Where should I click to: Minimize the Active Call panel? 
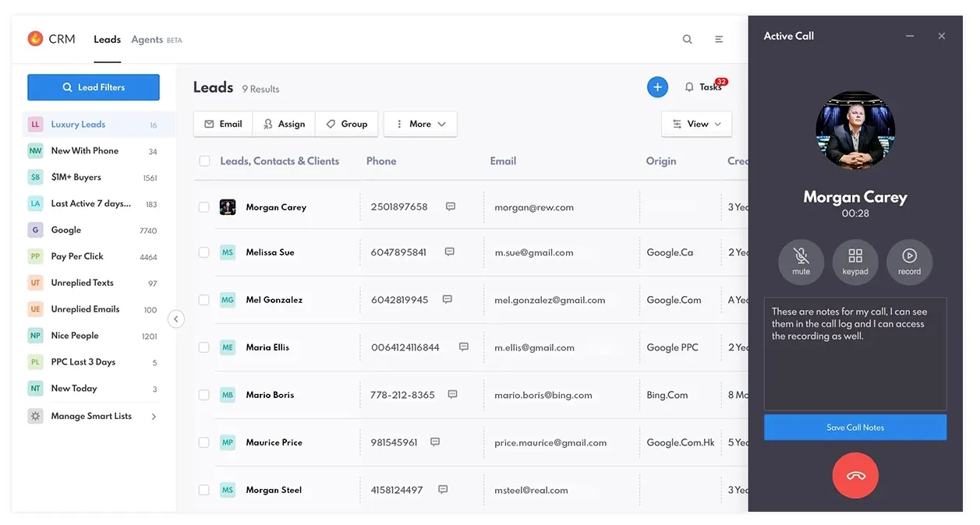910,36
